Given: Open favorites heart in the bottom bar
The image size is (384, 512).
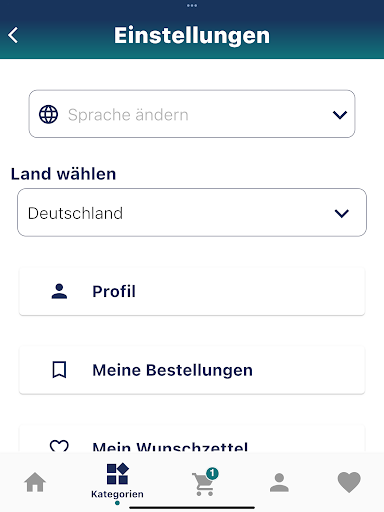Looking at the screenshot, I should pyautogui.click(x=349, y=482).
